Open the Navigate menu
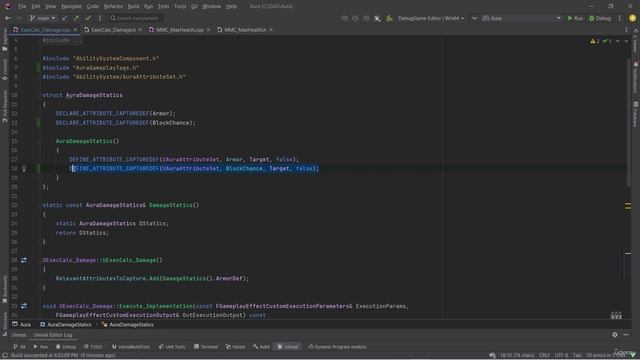The height and width of the screenshot is (360, 640). pyautogui.click(x=71, y=6)
